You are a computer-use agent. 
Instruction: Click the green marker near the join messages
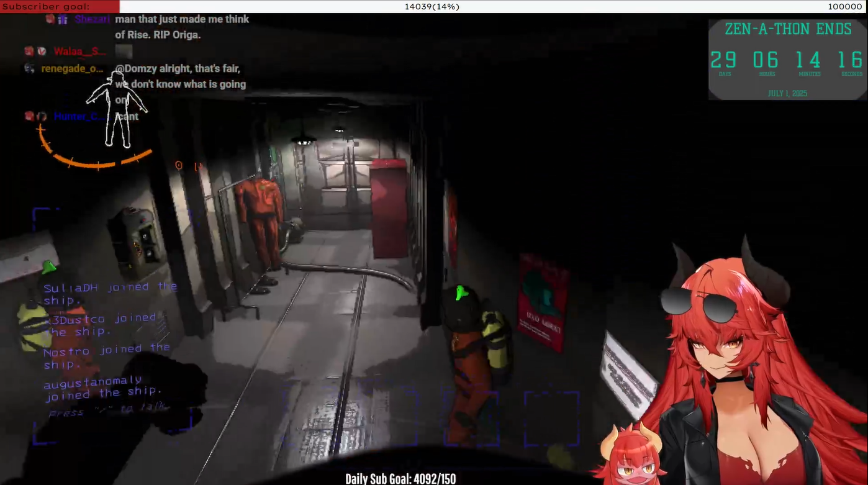coord(48,267)
